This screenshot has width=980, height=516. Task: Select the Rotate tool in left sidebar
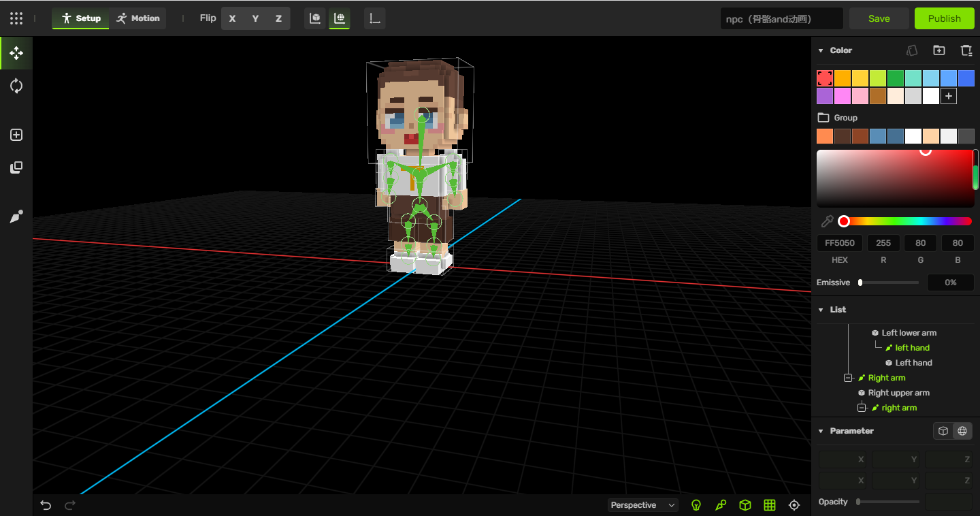pos(16,86)
